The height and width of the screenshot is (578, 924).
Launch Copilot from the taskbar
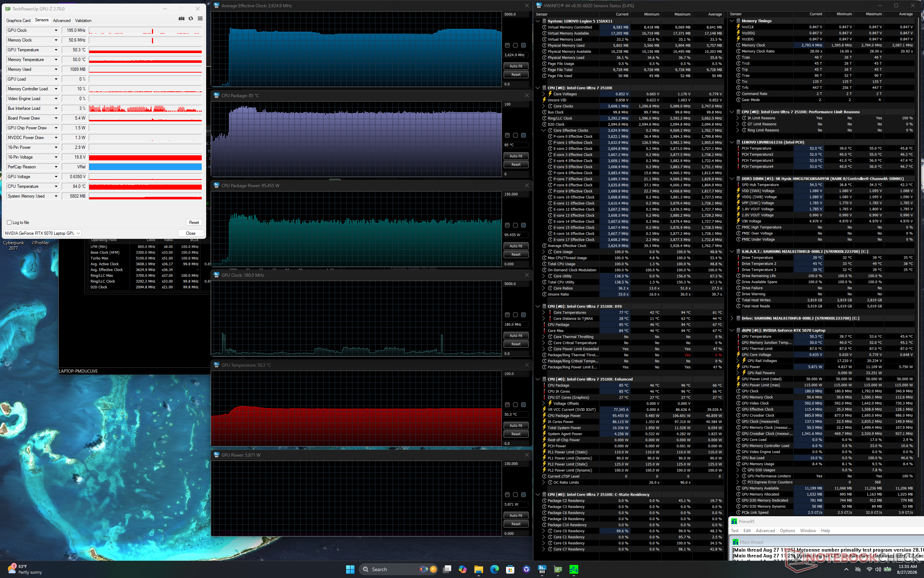click(x=463, y=569)
